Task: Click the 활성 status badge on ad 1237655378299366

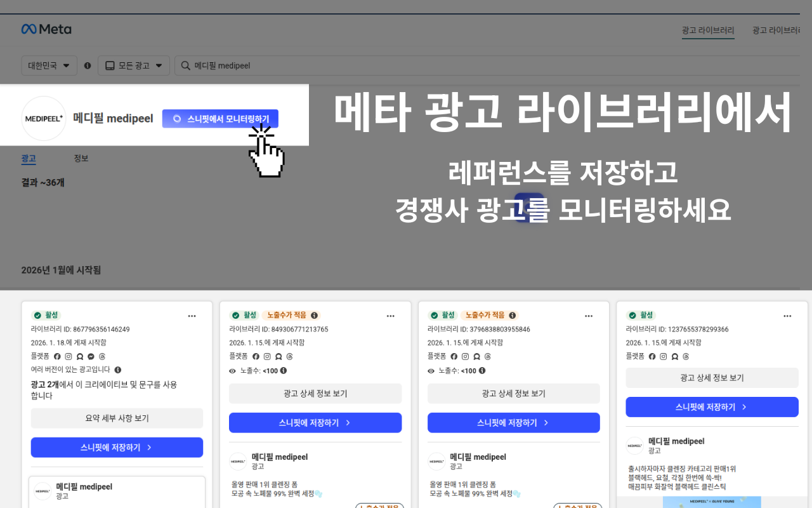Action: [x=641, y=316]
